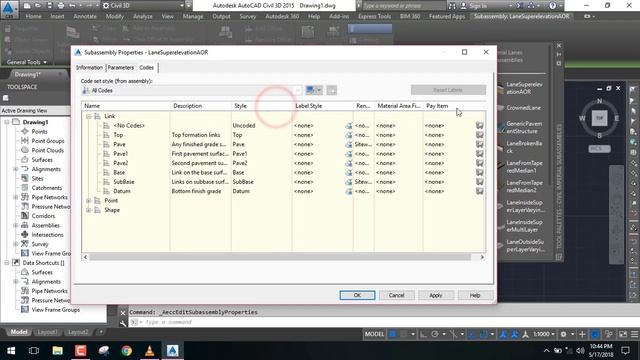This screenshot has height=360, width=640.
Task: Click the label style picker icon for Top row
Action: click(349, 135)
